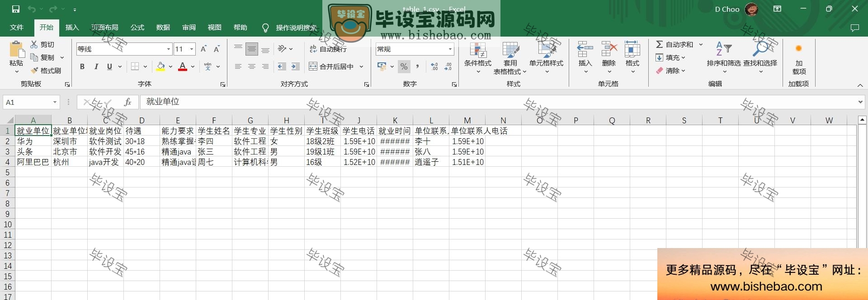
Task: Open the number format dropdown (常规)
Action: tap(450, 49)
